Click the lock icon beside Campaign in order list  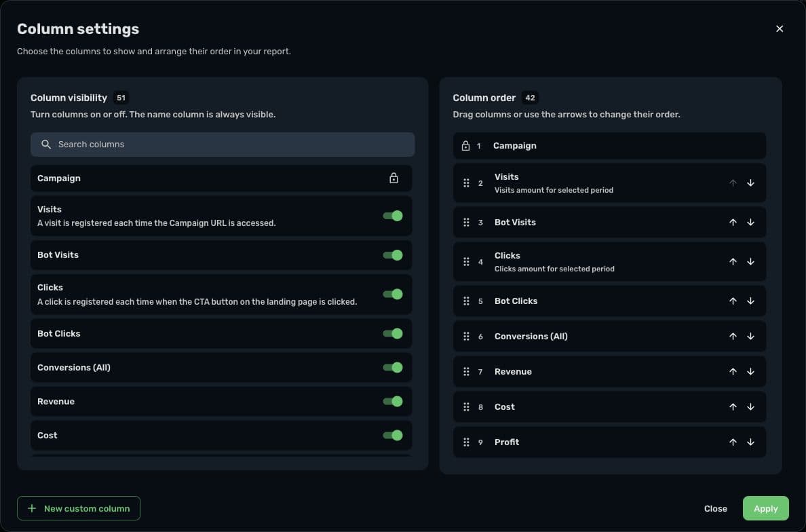click(x=465, y=146)
